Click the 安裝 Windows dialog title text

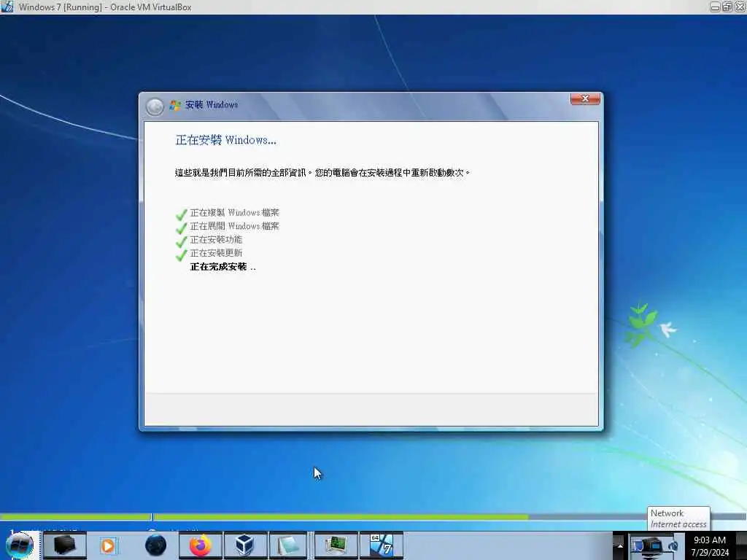point(212,105)
